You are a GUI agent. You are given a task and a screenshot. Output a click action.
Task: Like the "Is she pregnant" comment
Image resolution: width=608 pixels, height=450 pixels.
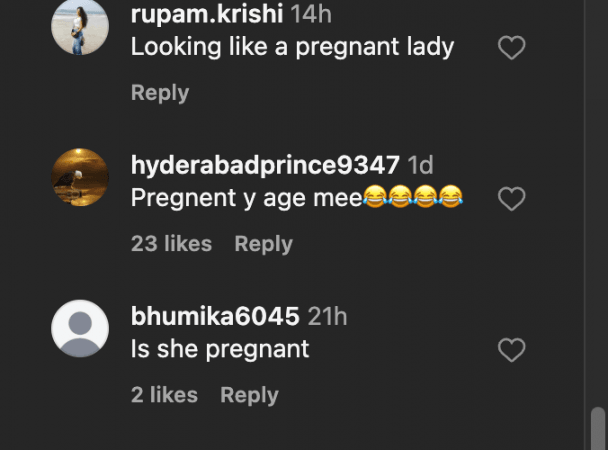[511, 350]
